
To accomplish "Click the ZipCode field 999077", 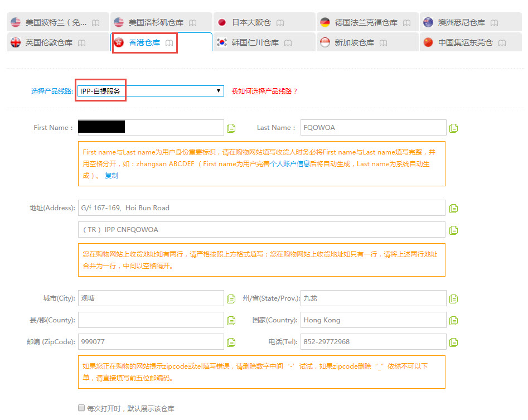I will [x=151, y=341].
